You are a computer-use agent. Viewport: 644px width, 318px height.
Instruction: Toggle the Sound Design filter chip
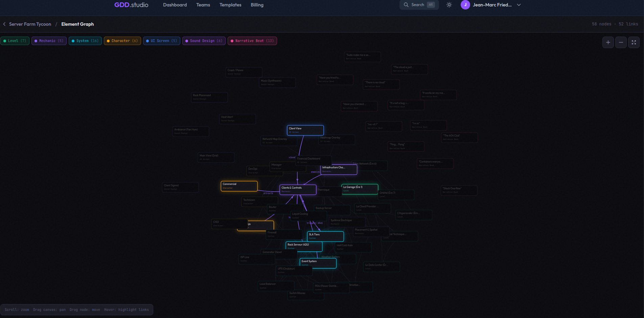pos(204,41)
